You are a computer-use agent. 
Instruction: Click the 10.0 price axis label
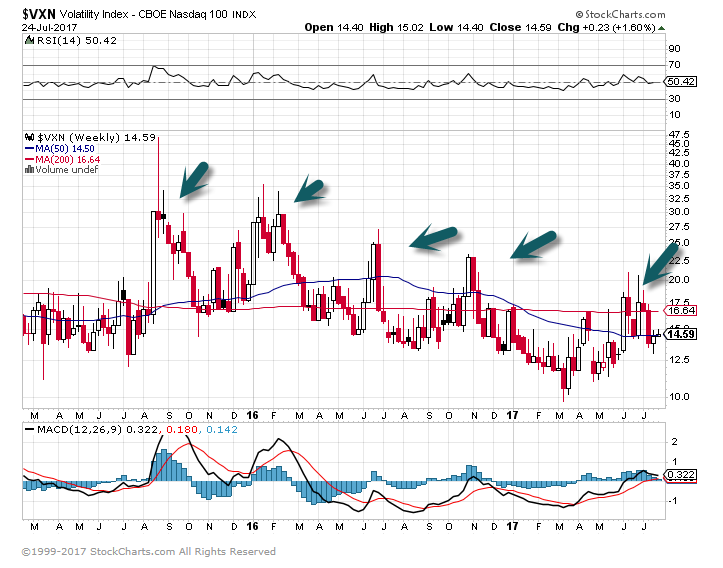pos(679,396)
